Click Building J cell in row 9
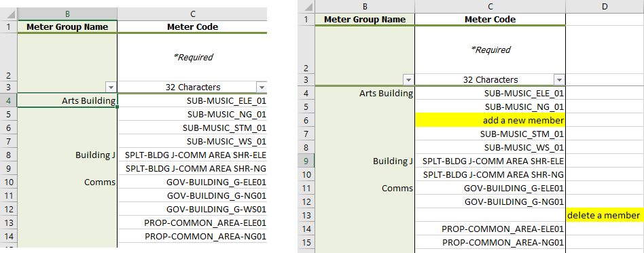The height and width of the screenshot is (253, 644). coord(365,161)
